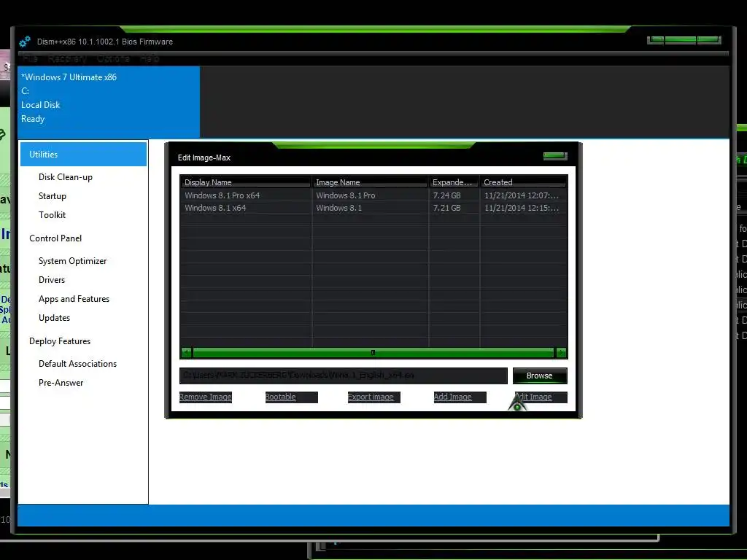Screen dimensions: 747x560
Task: Sort by Created column header
Action: [x=523, y=182]
